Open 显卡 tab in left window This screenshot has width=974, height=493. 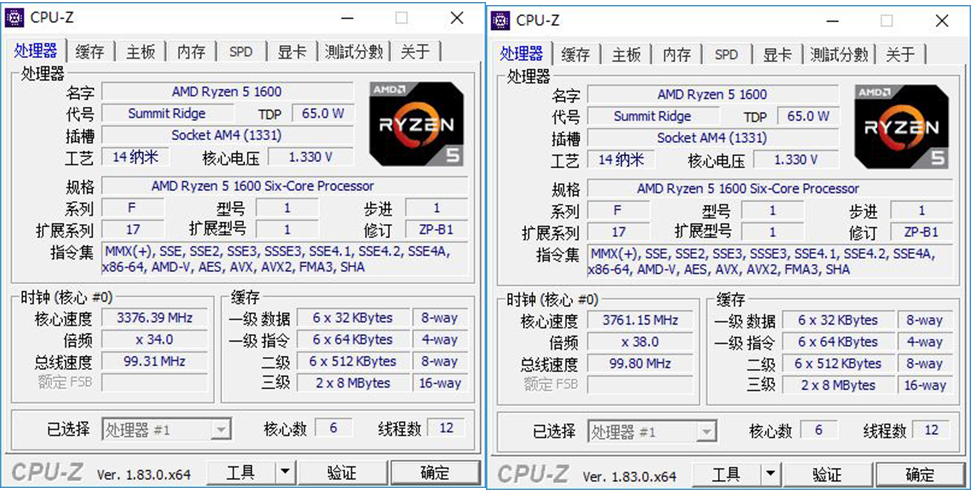(x=292, y=52)
